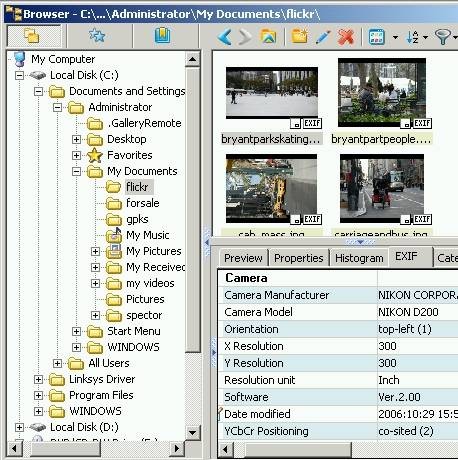
Task: Expand the my videos node
Action: (95, 283)
